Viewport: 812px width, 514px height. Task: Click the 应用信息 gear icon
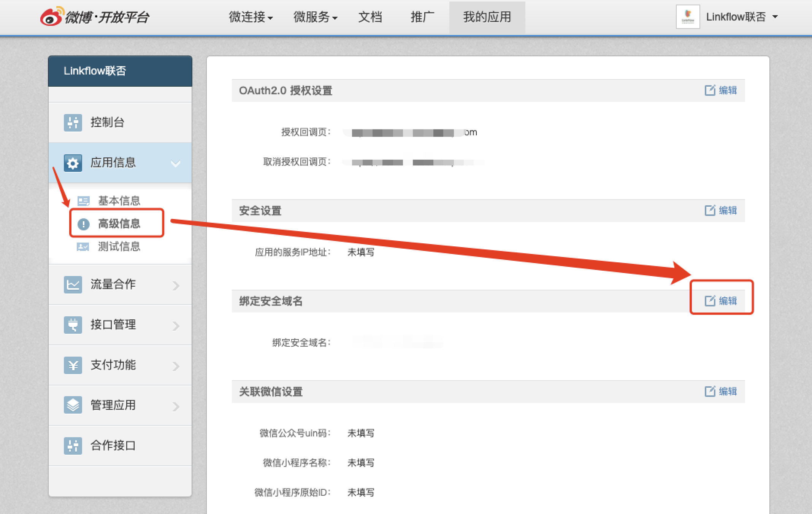(x=73, y=163)
